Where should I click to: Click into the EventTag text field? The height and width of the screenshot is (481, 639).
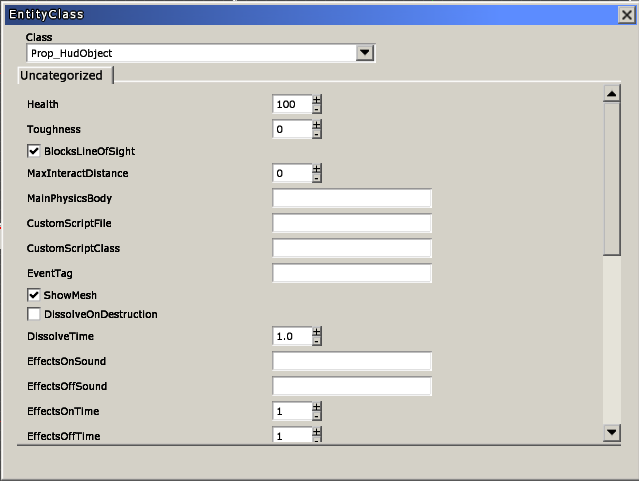[x=351, y=272]
